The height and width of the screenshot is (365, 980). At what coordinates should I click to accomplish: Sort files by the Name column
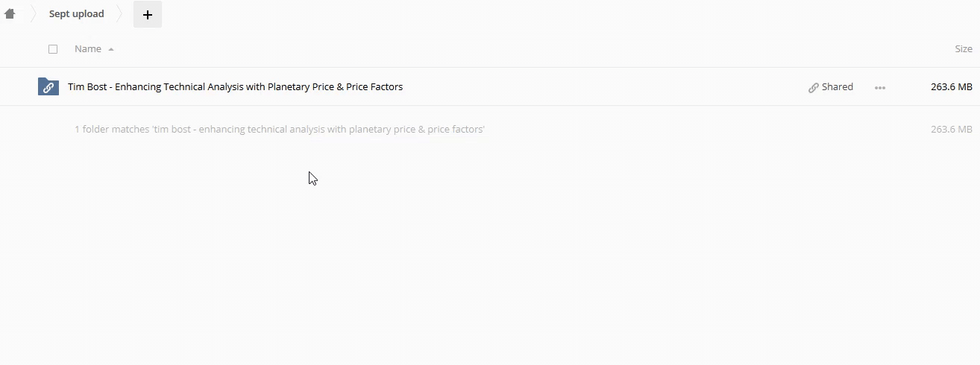click(88, 49)
